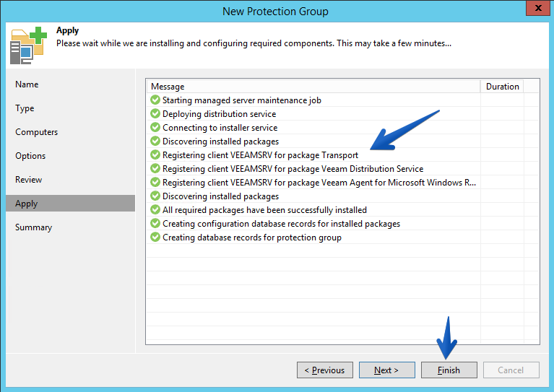This screenshot has width=554, height=392.
Task: Click the Finish button
Action: [449, 370]
